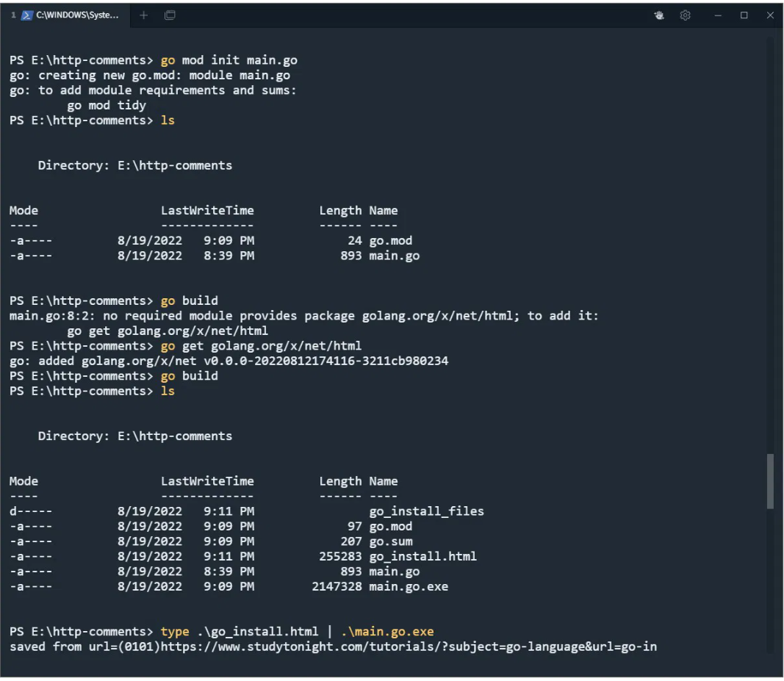Click go_install.html file name in listing
Screen dimensions: 784x681
click(422, 556)
